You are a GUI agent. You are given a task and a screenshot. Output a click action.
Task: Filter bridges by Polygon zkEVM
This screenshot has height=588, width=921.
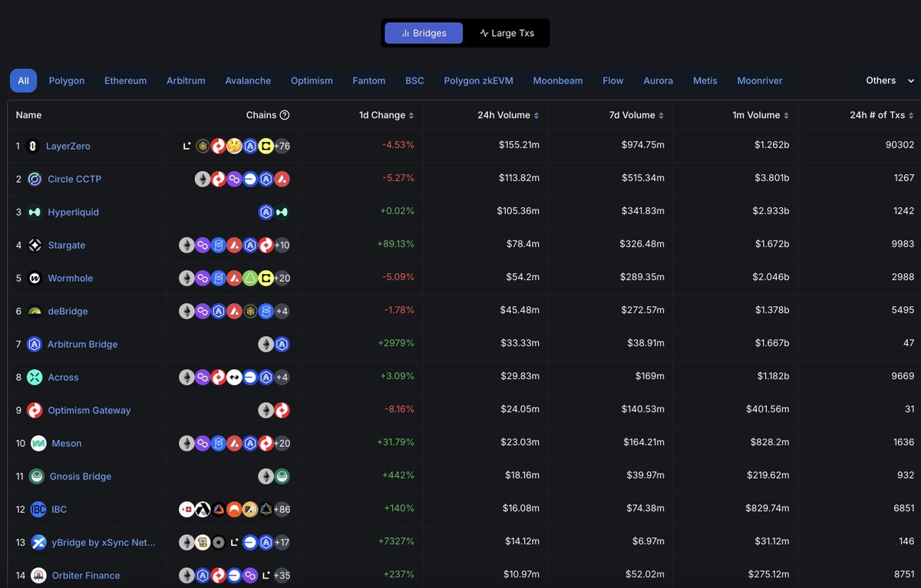click(478, 81)
